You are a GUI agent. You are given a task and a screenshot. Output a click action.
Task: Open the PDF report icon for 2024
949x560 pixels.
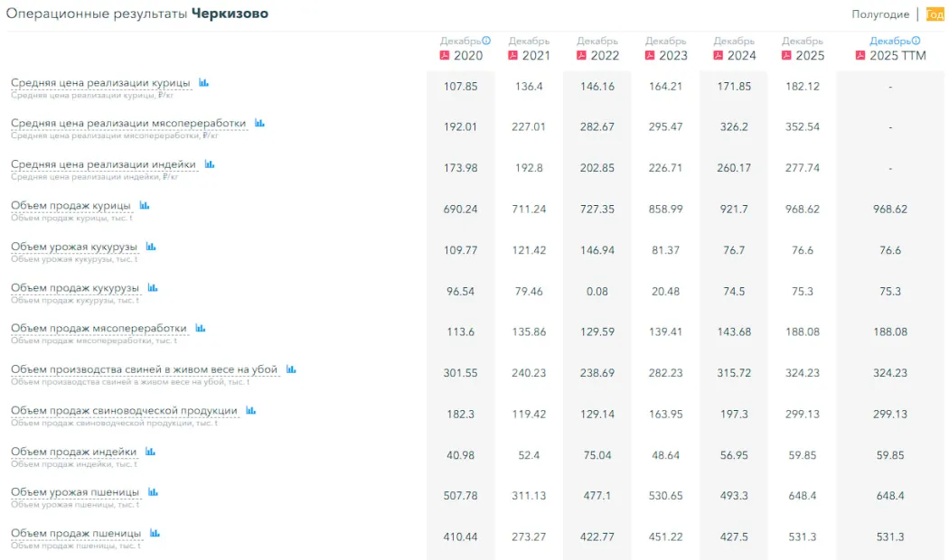(719, 55)
